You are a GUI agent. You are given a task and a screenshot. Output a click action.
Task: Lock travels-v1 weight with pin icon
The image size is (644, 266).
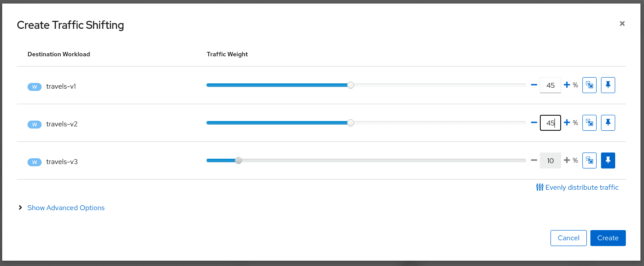(x=608, y=85)
